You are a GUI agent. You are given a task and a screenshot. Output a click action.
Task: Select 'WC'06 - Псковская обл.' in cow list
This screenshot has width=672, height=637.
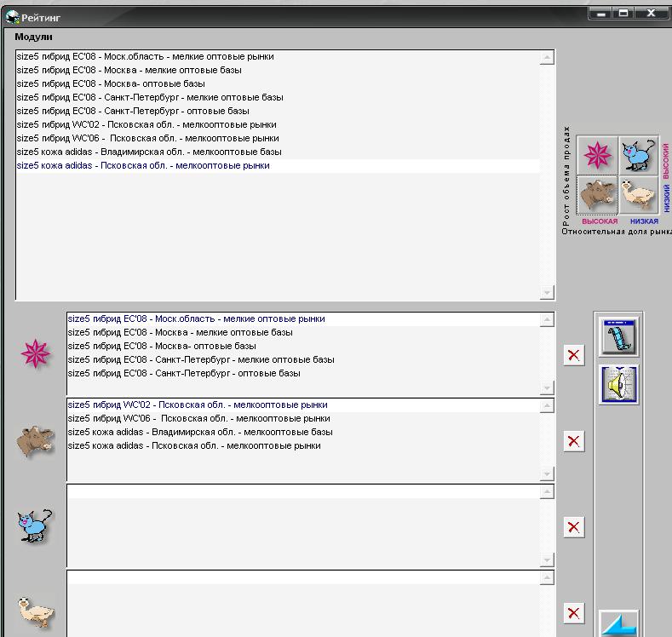303,418
